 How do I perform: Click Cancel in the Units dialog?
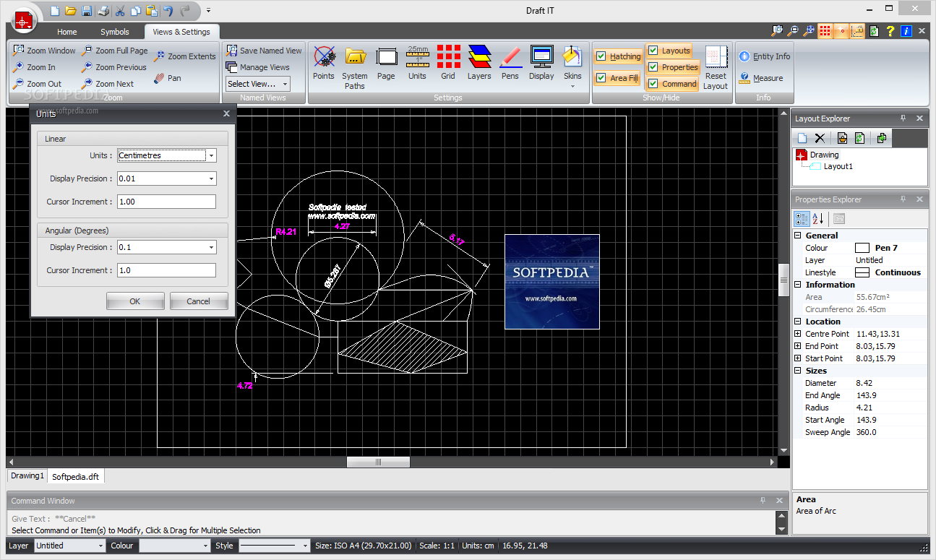tap(199, 301)
